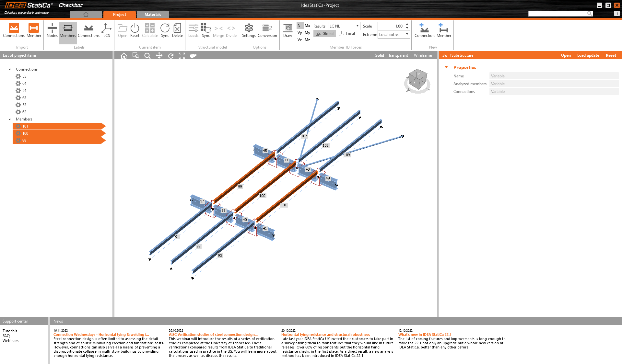Select connection 55 in the project tree
The height and width of the screenshot is (364, 622).
click(24, 76)
